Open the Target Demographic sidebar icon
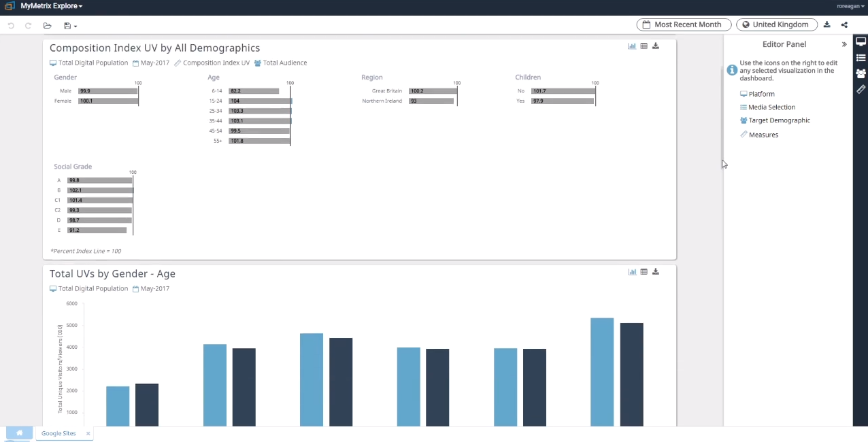The width and height of the screenshot is (868, 442). point(861,73)
